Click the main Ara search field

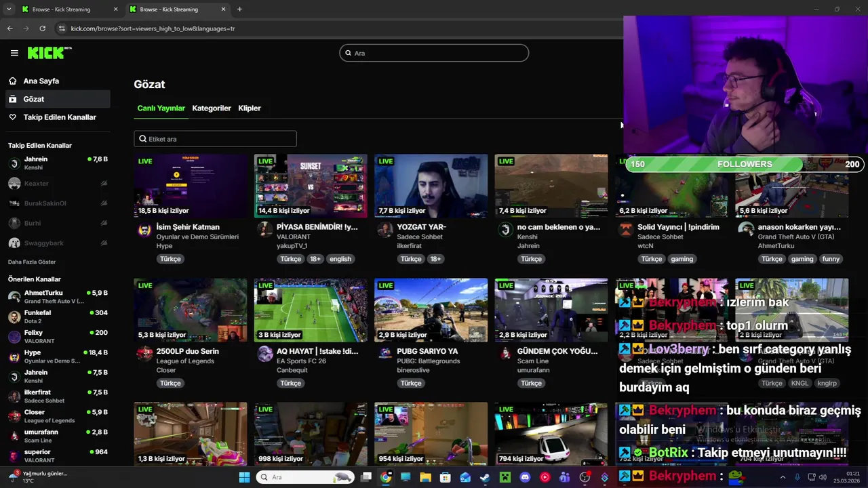click(434, 53)
